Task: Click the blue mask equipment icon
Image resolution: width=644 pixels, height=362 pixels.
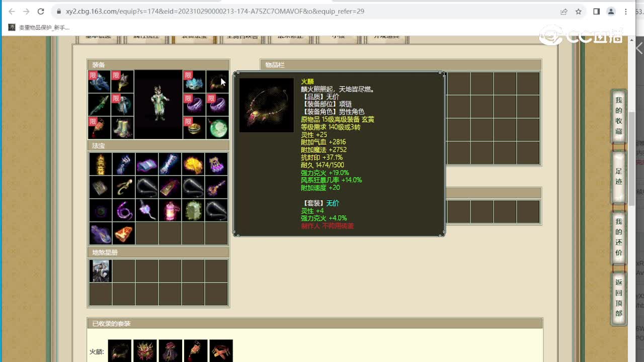Action: pos(194,81)
